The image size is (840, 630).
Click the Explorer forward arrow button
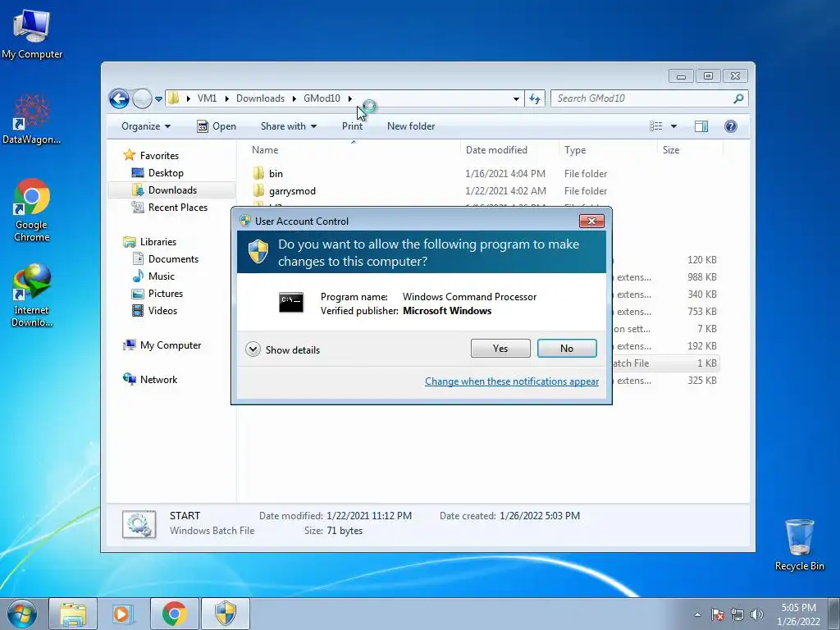(x=142, y=98)
